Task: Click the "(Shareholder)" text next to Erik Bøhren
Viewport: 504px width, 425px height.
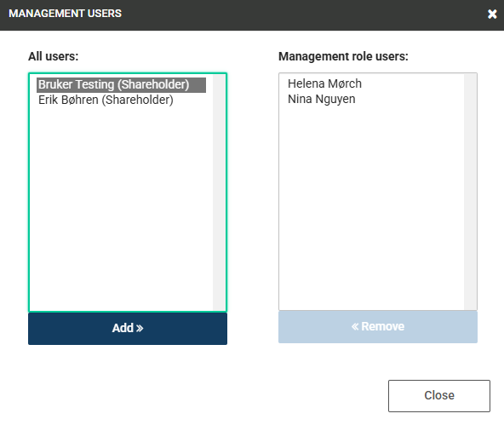Action: (138, 100)
